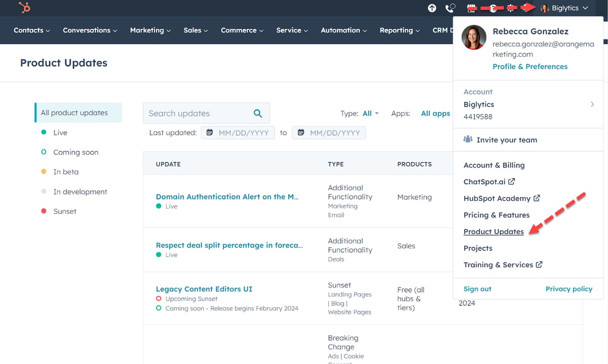The image size is (608, 364).
Task: Expand the Biglytics account chevron
Action: (x=592, y=104)
